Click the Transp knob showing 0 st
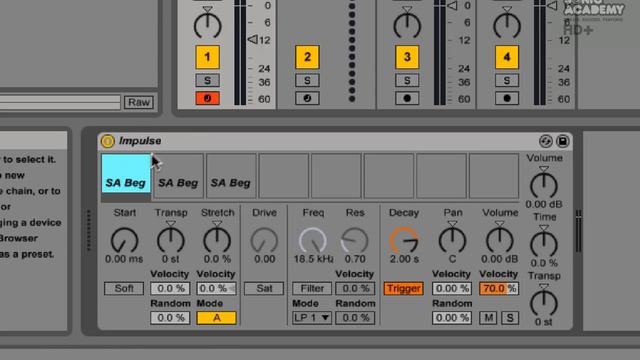640x360 pixels. pyautogui.click(x=171, y=240)
